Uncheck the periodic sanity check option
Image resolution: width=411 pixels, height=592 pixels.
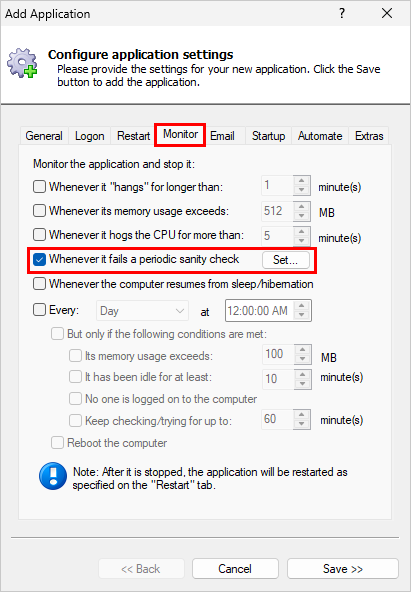[x=39, y=259]
